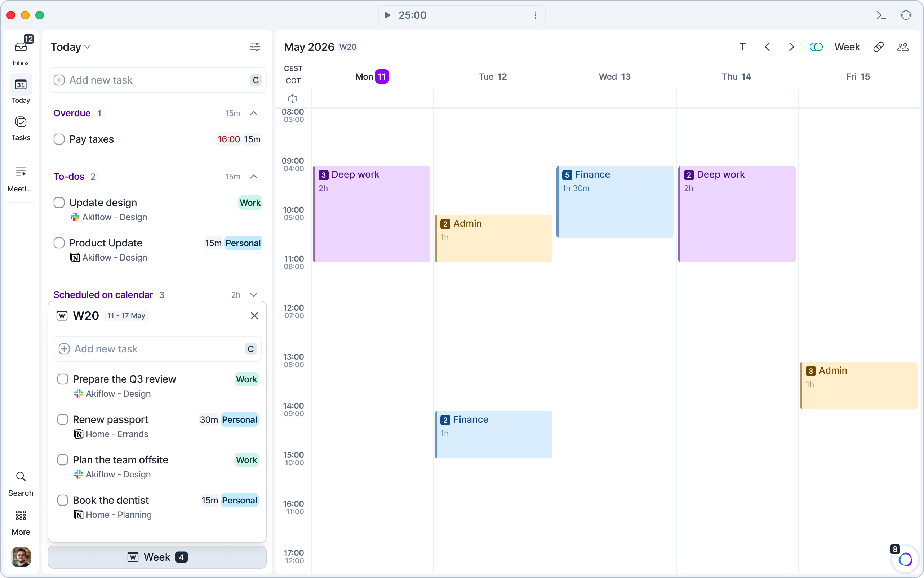Toggle the Week 4 button at bottom
Image resolution: width=924 pixels, height=578 pixels.
click(157, 557)
